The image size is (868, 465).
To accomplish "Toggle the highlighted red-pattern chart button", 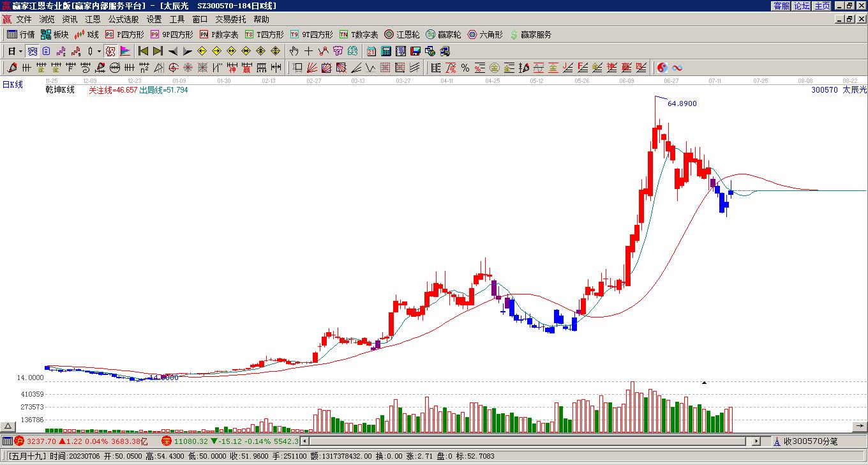I will tap(110, 51).
